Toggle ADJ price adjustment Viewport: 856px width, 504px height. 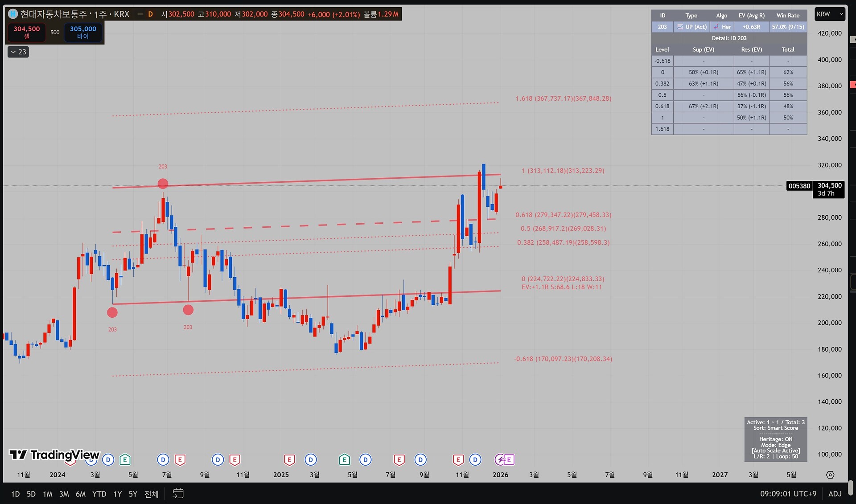pos(835,494)
